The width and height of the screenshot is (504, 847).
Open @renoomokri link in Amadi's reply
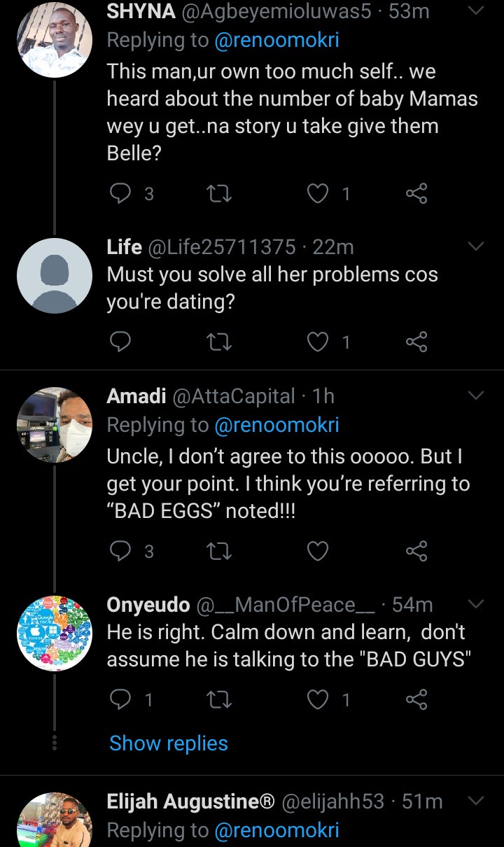pyautogui.click(x=276, y=425)
